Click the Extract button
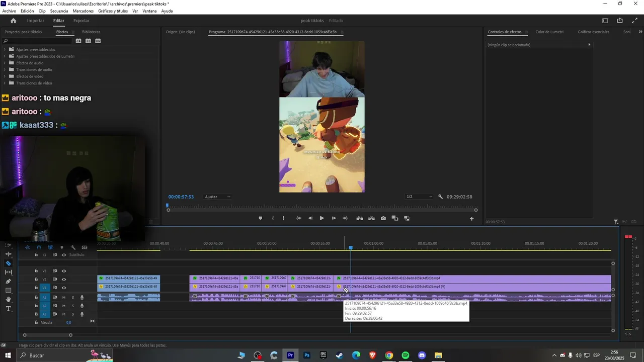Viewport: 644px width, 362px height. (x=371, y=218)
